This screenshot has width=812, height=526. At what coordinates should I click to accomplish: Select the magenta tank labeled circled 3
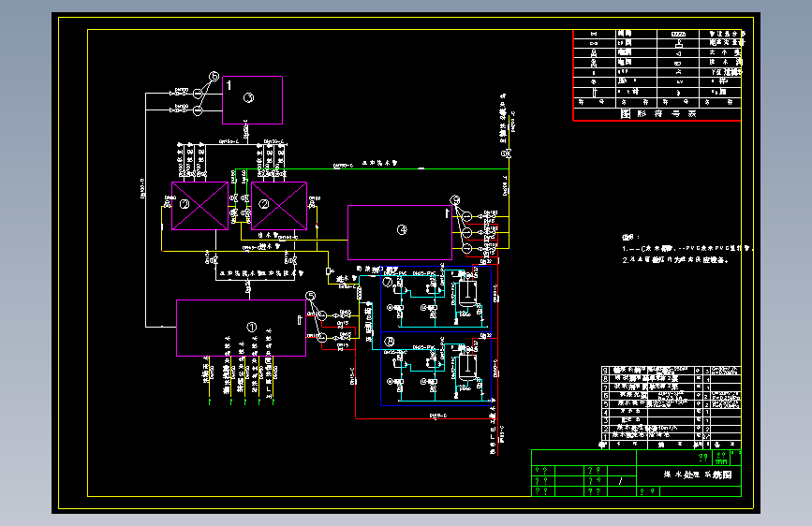coord(252,100)
